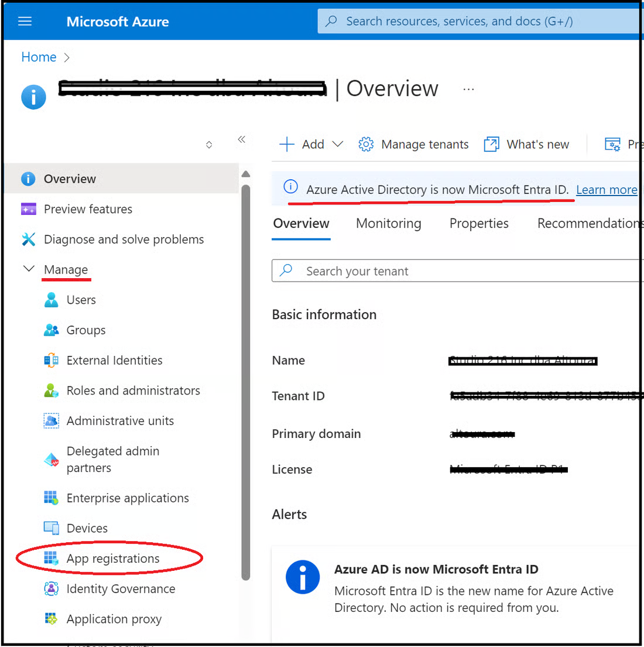644x647 pixels.
Task: Click the Administrative units icon
Action: (51, 421)
